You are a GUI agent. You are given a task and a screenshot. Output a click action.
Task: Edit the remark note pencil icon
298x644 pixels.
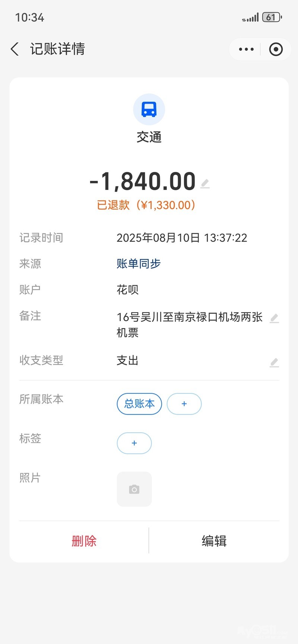coord(274,318)
